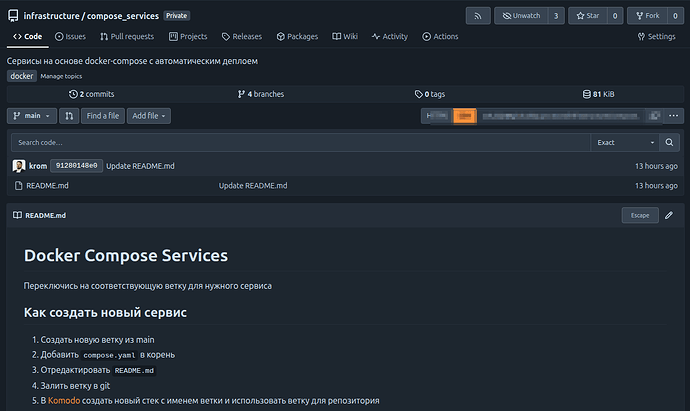
Task: Open stargazers count next to Star
Action: tap(615, 16)
